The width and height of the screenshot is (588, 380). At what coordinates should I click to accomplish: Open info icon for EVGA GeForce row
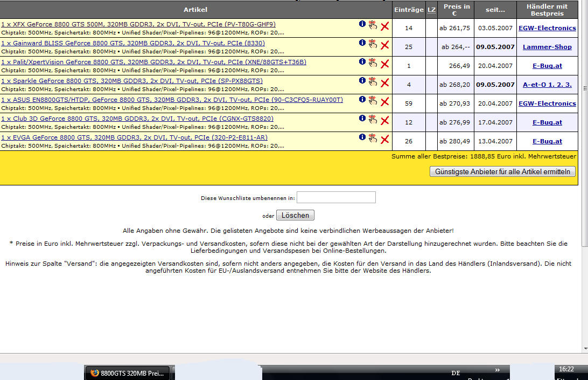click(362, 137)
